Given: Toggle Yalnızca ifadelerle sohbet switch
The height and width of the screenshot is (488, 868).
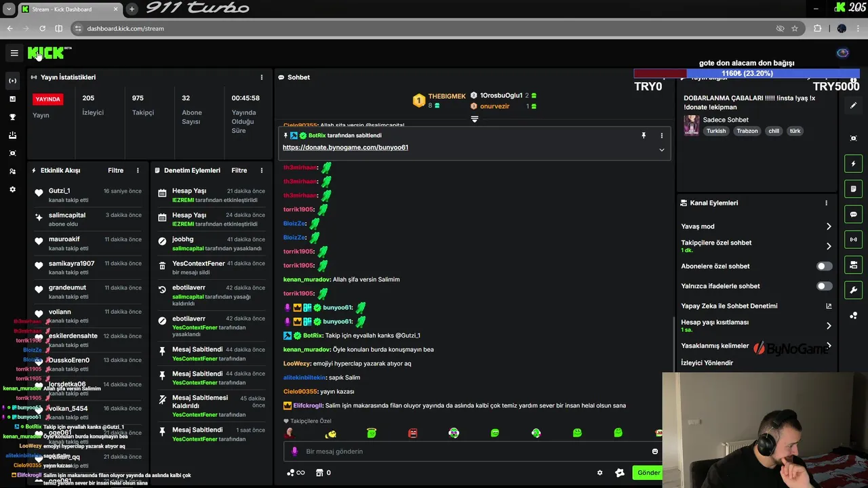Looking at the screenshot, I should (x=824, y=286).
